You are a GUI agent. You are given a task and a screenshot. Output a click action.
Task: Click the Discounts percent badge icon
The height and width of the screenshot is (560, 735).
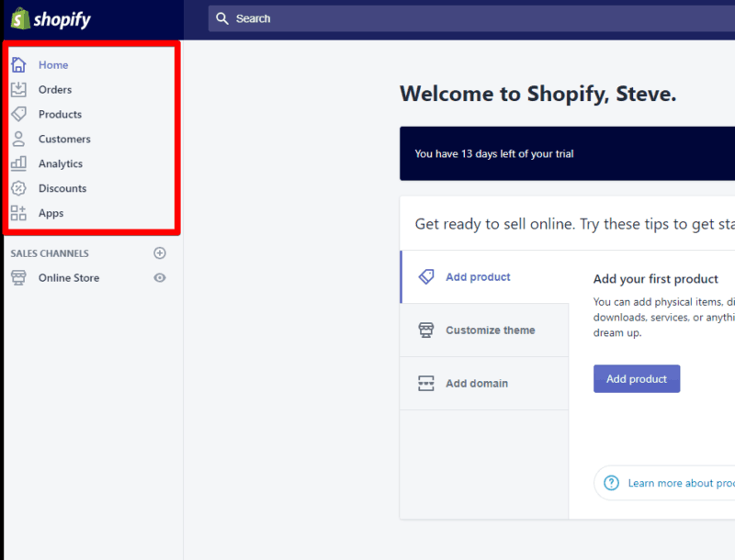(x=18, y=188)
